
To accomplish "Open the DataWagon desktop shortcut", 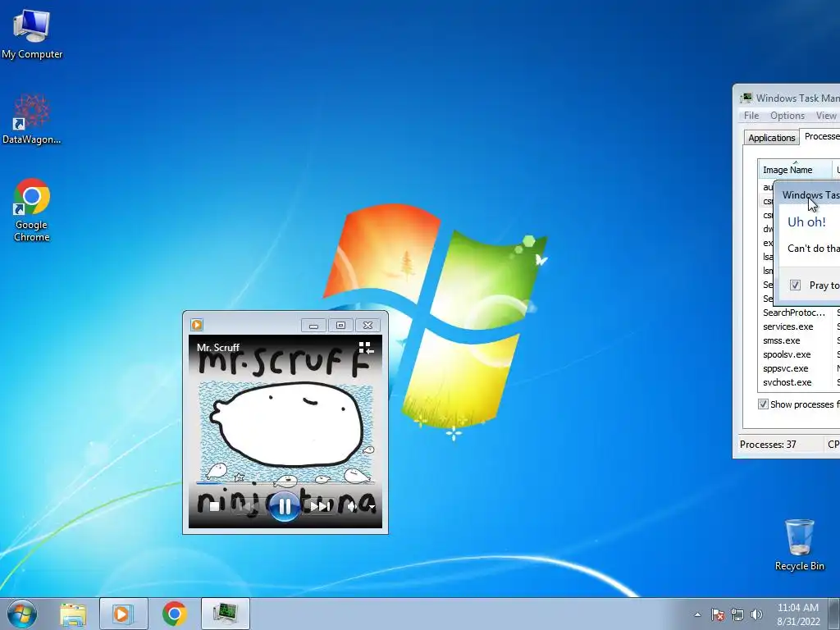I will pos(32,119).
